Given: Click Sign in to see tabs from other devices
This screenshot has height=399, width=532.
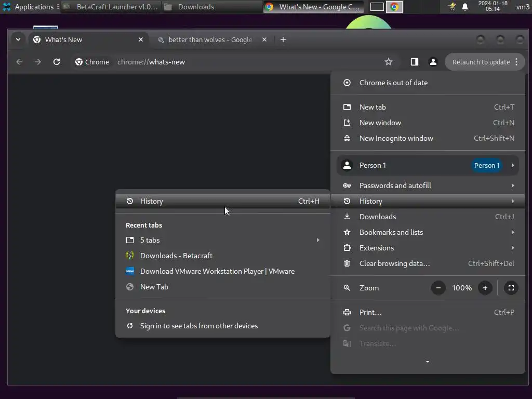Looking at the screenshot, I should pyautogui.click(x=223, y=326).
